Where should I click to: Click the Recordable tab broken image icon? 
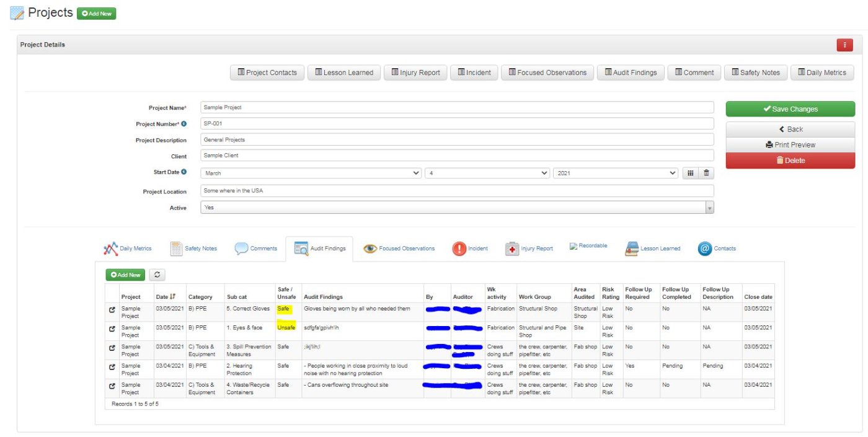[x=573, y=246]
